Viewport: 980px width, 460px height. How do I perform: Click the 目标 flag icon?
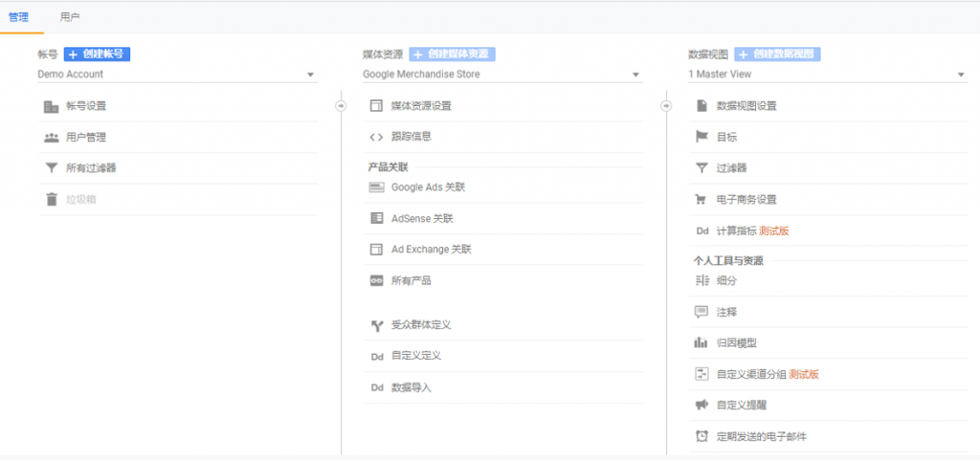point(702,137)
